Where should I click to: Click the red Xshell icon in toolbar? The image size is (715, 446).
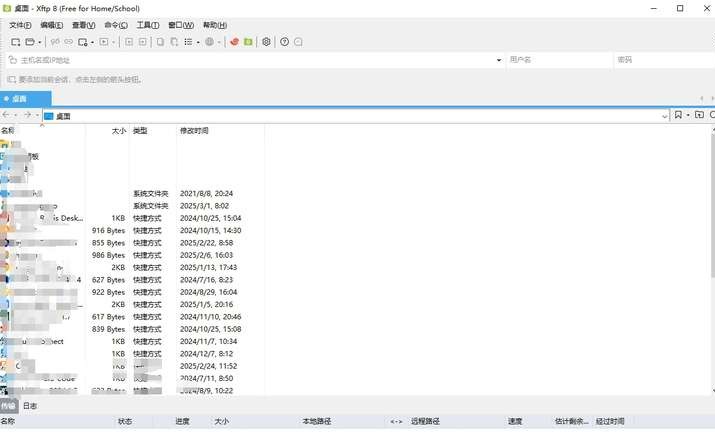[x=234, y=42]
